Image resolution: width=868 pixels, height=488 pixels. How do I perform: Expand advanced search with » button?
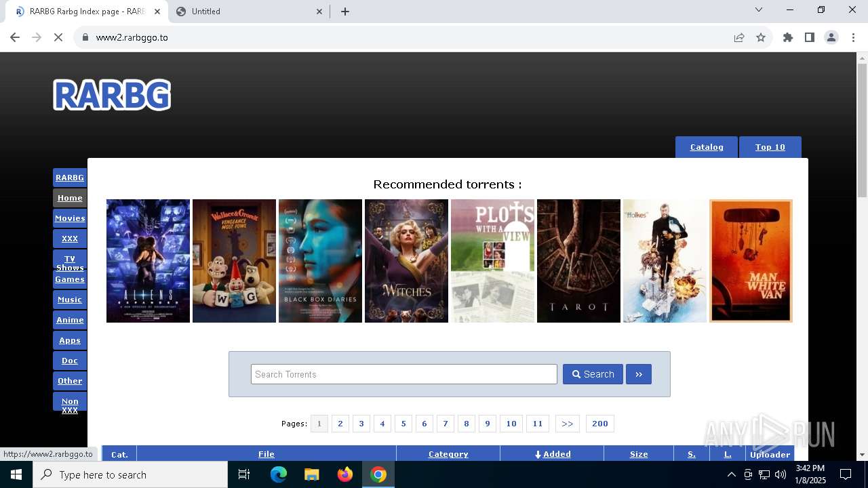coord(639,374)
